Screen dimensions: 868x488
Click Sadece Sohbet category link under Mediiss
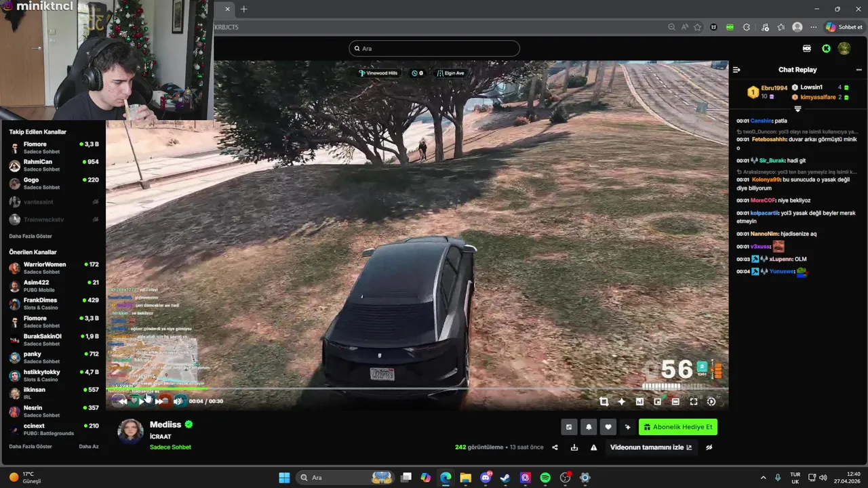pyautogui.click(x=170, y=447)
